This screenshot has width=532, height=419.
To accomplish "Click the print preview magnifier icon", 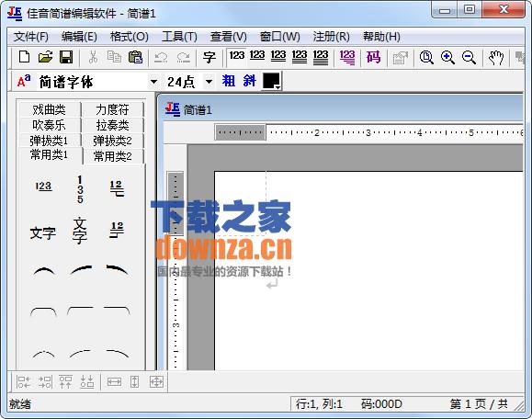I will [x=426, y=57].
